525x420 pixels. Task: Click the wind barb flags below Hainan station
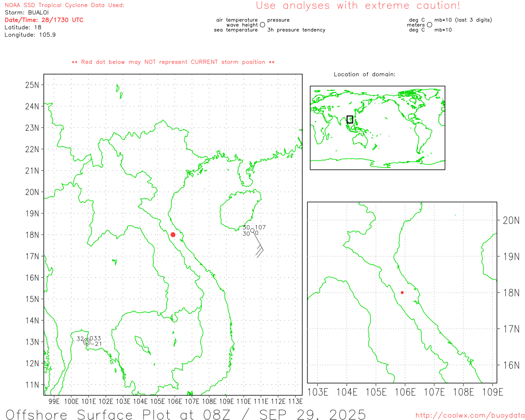click(259, 251)
